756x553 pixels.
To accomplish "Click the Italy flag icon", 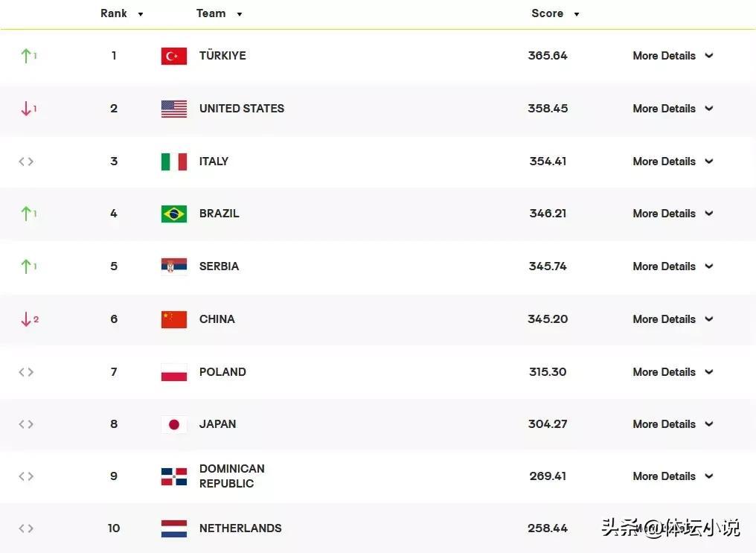I will [173, 162].
